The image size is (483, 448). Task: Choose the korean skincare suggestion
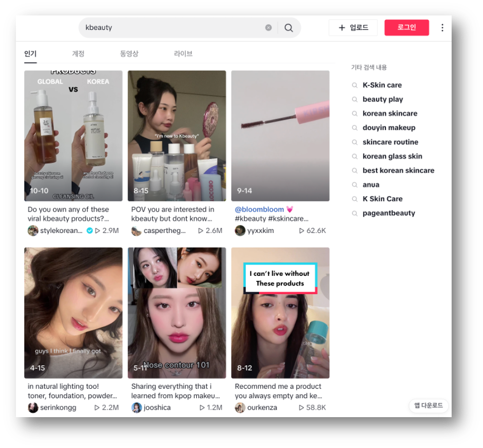[390, 113]
